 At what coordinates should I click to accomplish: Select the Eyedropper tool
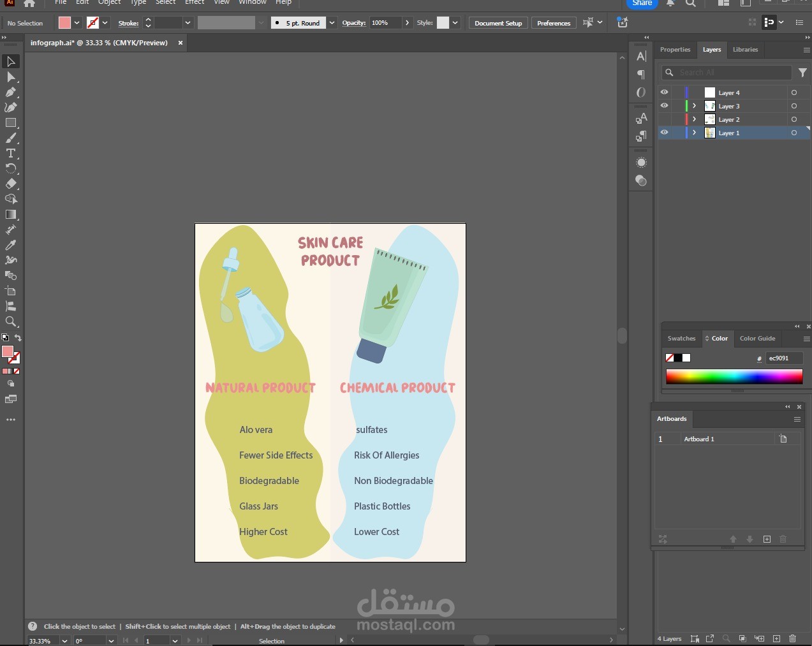11,245
